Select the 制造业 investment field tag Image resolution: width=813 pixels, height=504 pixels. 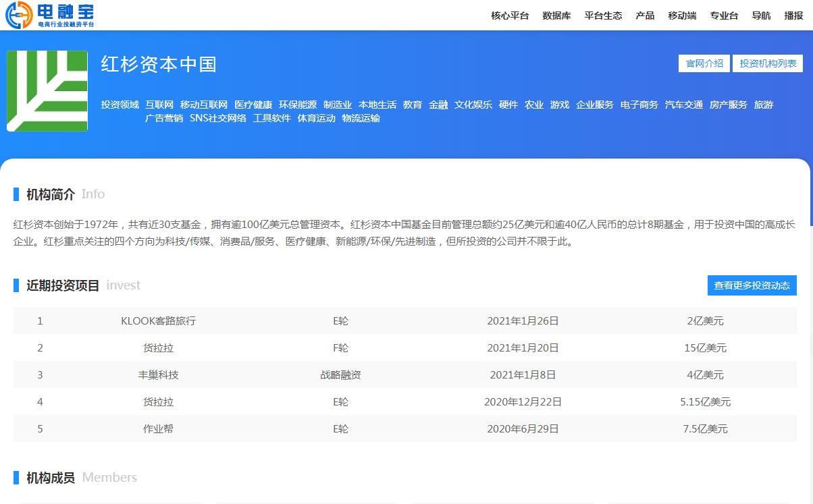(x=338, y=105)
